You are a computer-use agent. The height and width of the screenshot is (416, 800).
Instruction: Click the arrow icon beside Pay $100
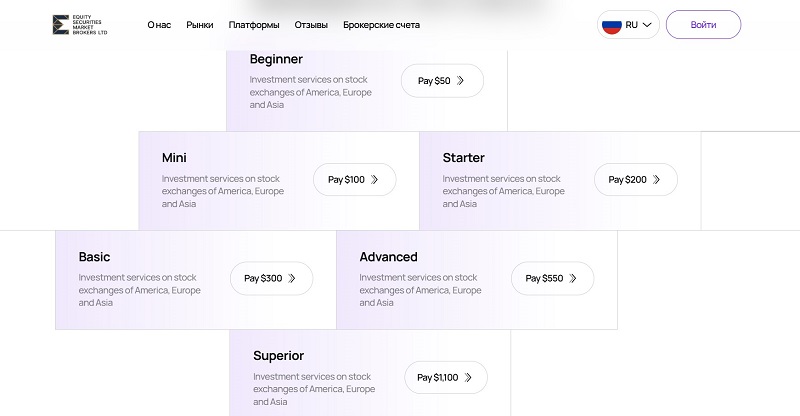pyautogui.click(x=374, y=180)
